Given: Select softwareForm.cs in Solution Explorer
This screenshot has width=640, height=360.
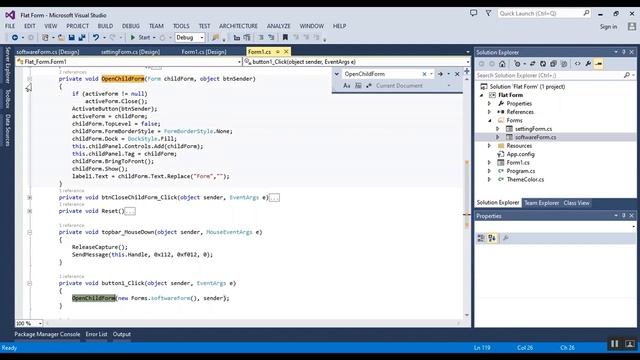Looking at the screenshot, I should coord(535,137).
